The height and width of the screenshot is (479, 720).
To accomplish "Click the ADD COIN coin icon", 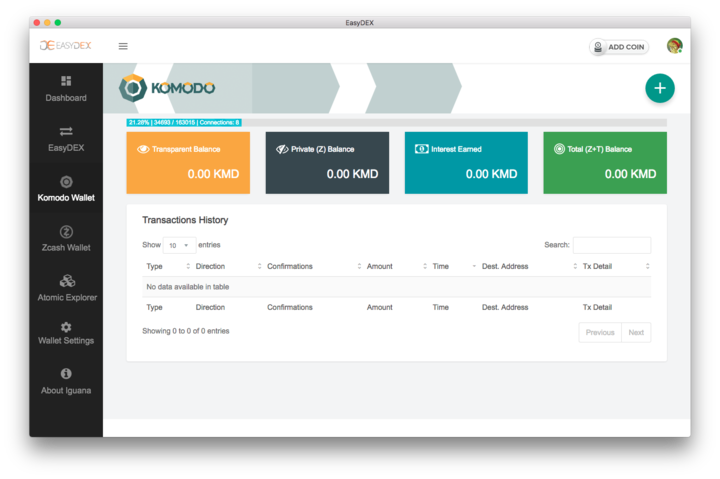I will coord(598,47).
